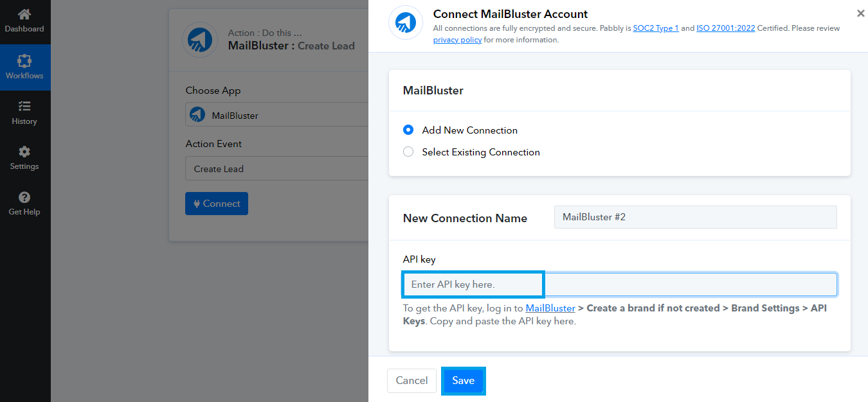
Task: Select Existing Connection radio option
Action: tap(408, 152)
